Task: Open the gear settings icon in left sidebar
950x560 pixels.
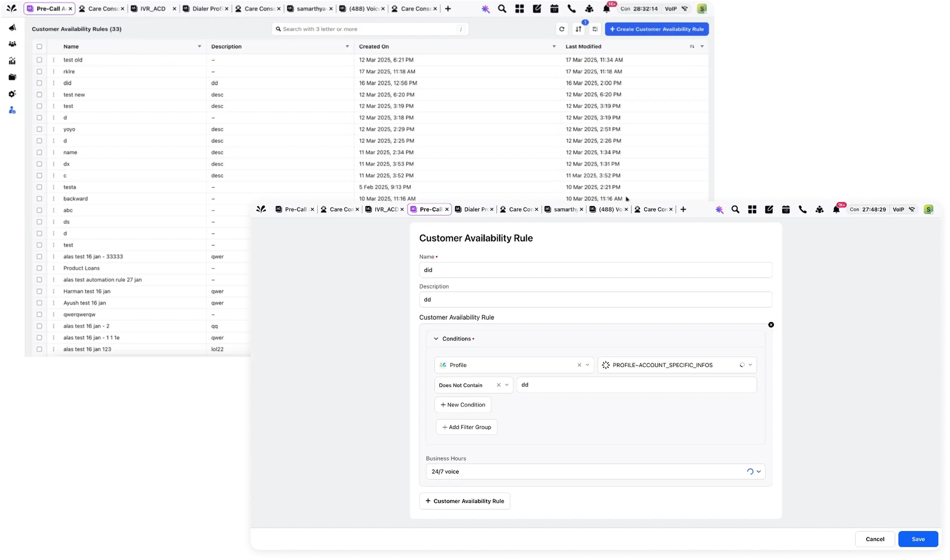Action: coord(12,93)
